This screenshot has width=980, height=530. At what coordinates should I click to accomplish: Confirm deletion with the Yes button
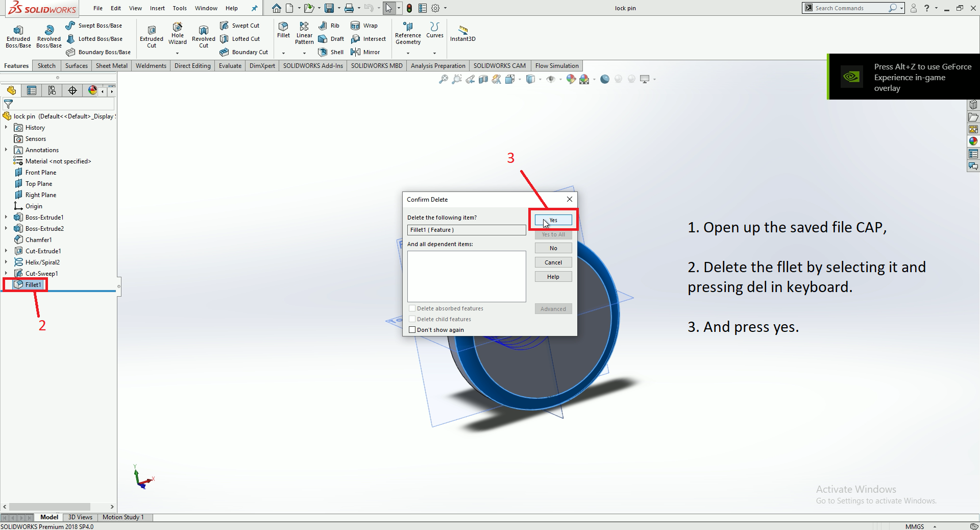pos(553,220)
